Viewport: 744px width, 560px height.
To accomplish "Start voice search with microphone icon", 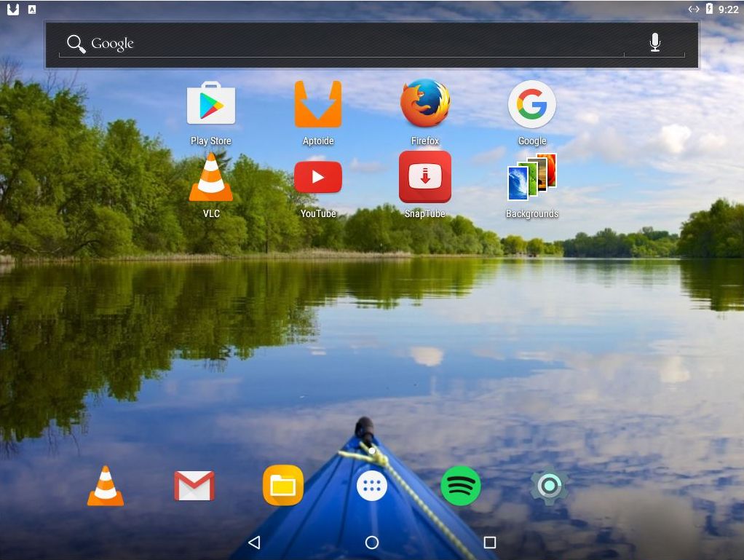I will coord(654,42).
